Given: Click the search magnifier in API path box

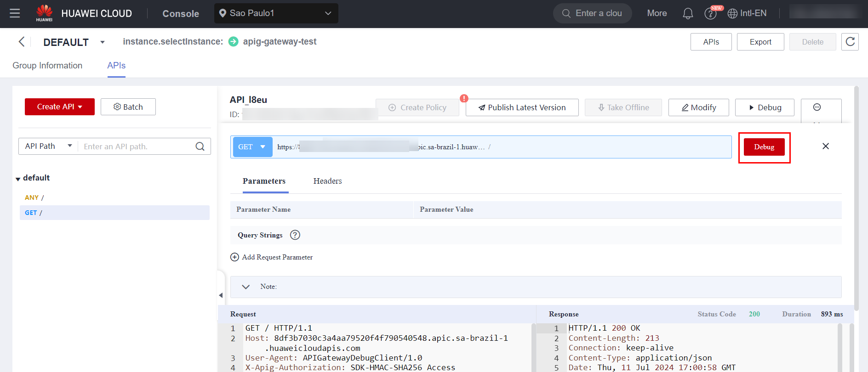Looking at the screenshot, I should tap(200, 147).
